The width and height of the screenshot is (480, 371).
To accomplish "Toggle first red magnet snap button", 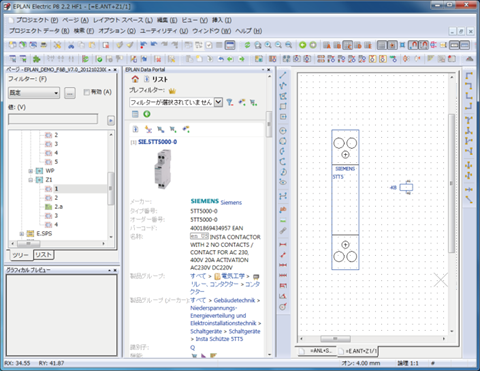I will [x=413, y=45].
